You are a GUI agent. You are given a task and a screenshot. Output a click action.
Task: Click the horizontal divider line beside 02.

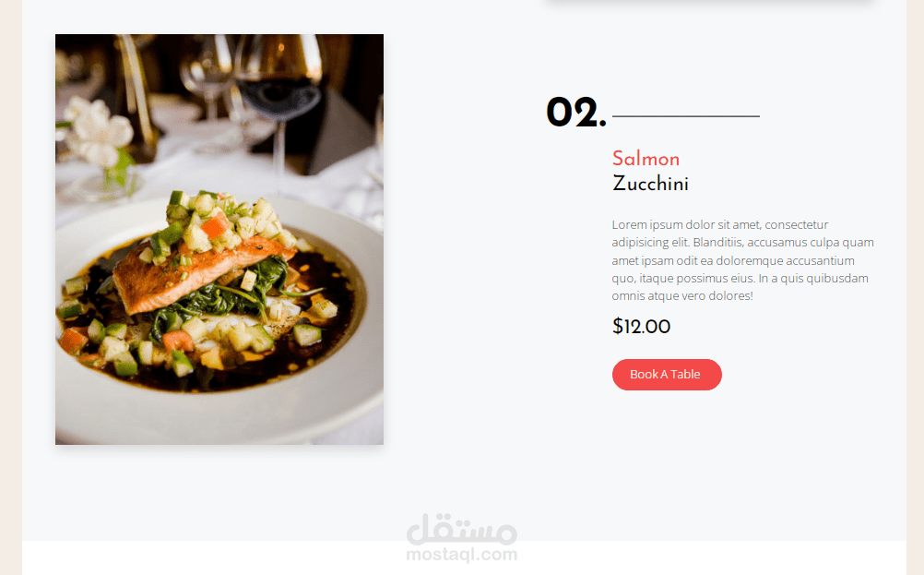[686, 116]
